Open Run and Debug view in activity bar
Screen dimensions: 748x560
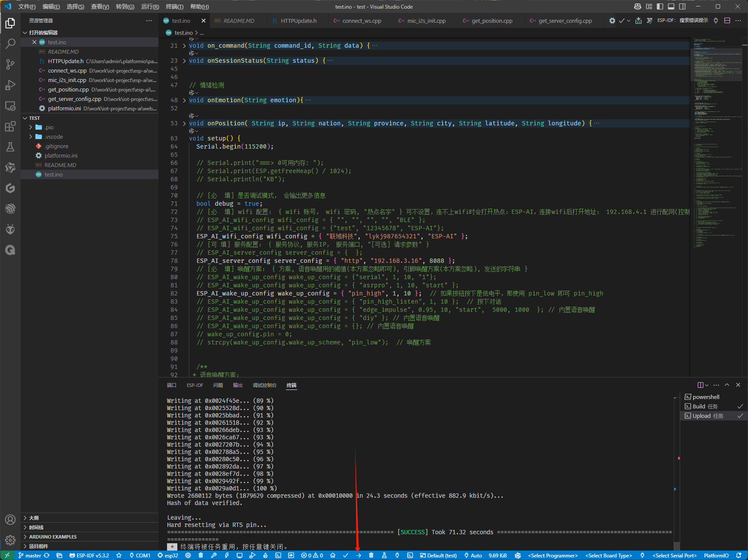pos(10,85)
